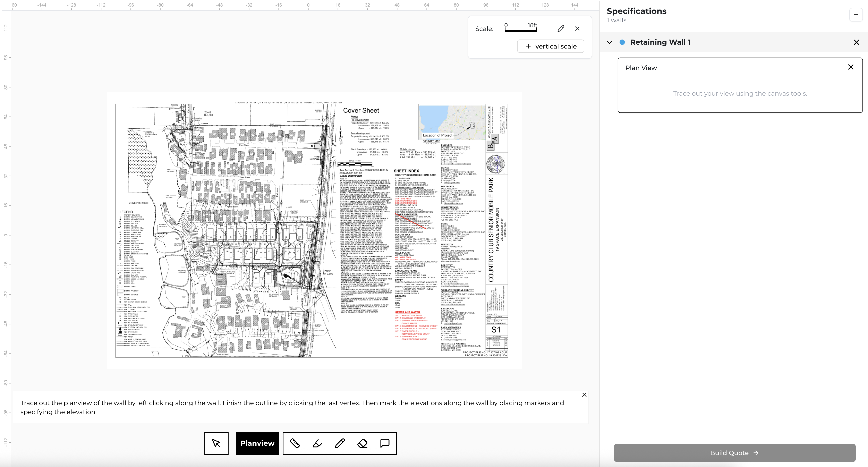
Task: Click the vertical scale button
Action: click(x=551, y=46)
